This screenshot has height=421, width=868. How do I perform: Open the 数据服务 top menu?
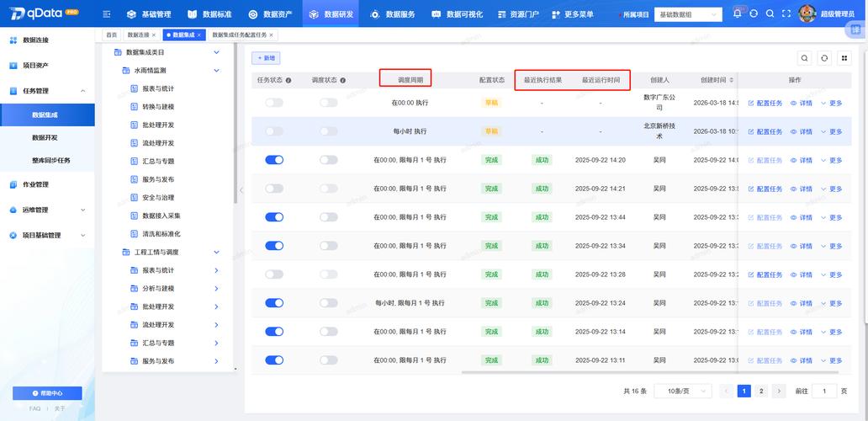[392, 14]
